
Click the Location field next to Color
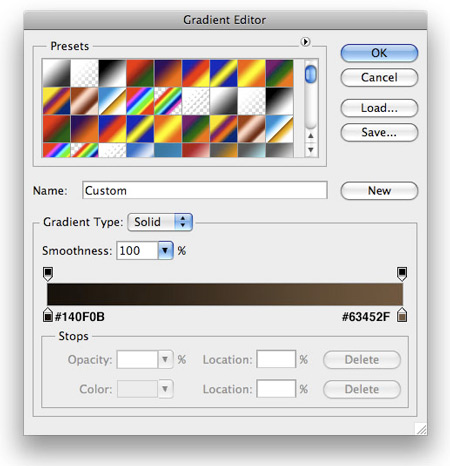tap(276, 389)
